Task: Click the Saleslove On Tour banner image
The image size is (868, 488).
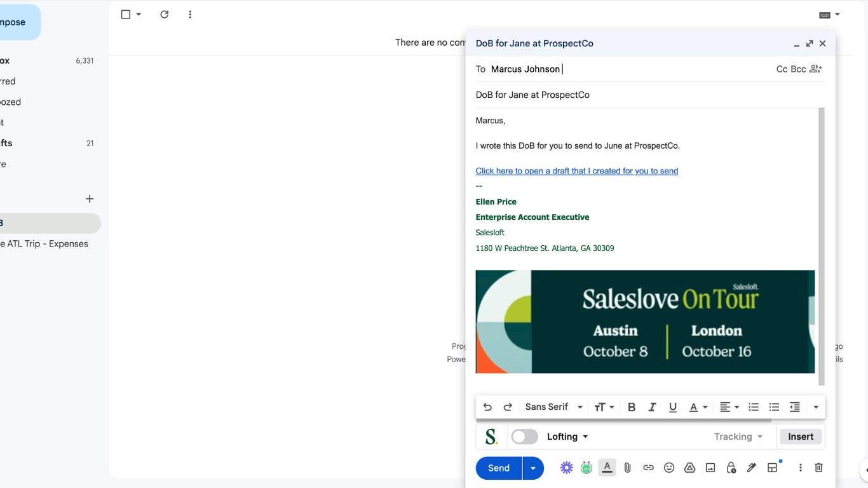Action: 645,322
